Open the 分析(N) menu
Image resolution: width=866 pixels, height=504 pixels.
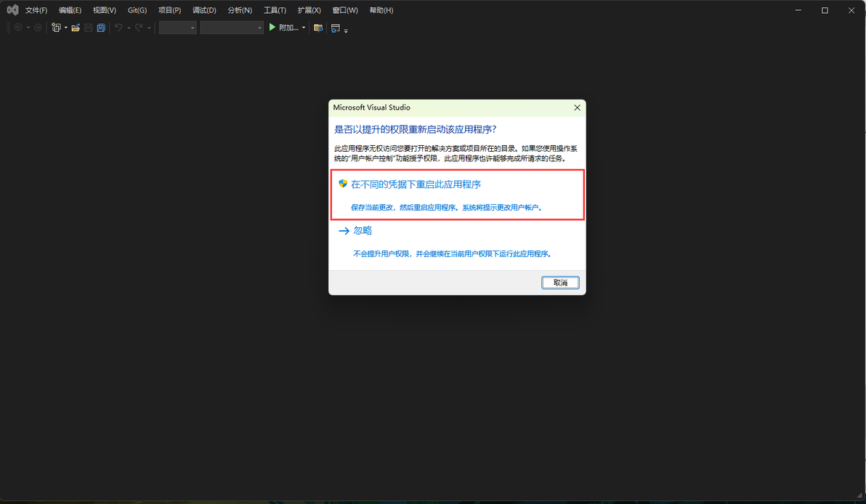[240, 10]
